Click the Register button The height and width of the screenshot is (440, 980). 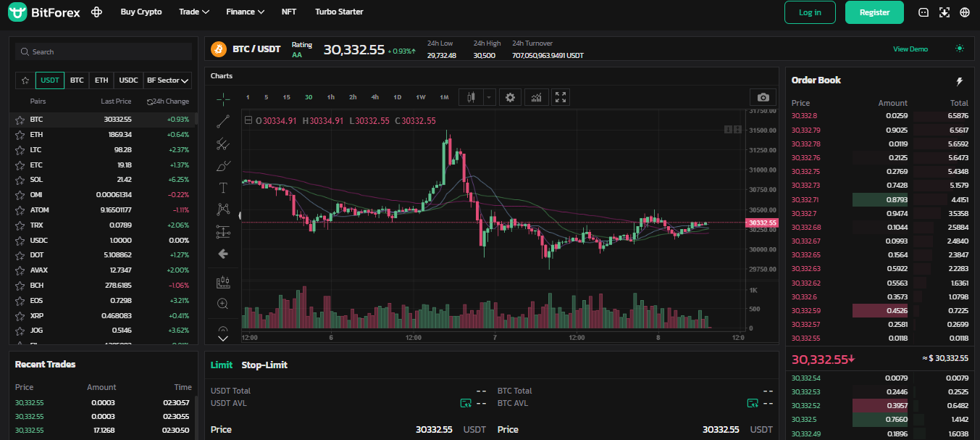click(x=874, y=12)
